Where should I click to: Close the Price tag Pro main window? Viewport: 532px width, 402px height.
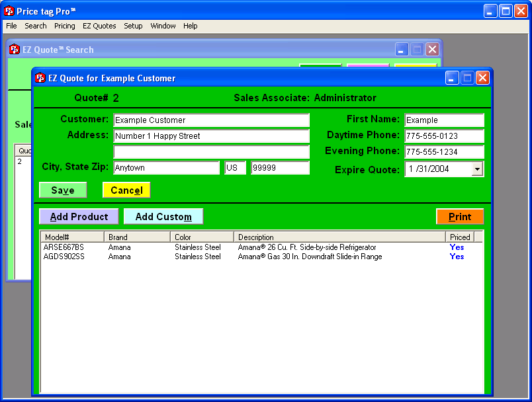point(521,11)
